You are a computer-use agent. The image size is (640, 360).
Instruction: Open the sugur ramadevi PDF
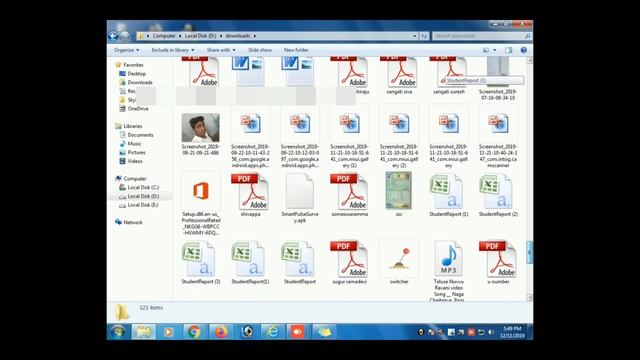click(349, 262)
